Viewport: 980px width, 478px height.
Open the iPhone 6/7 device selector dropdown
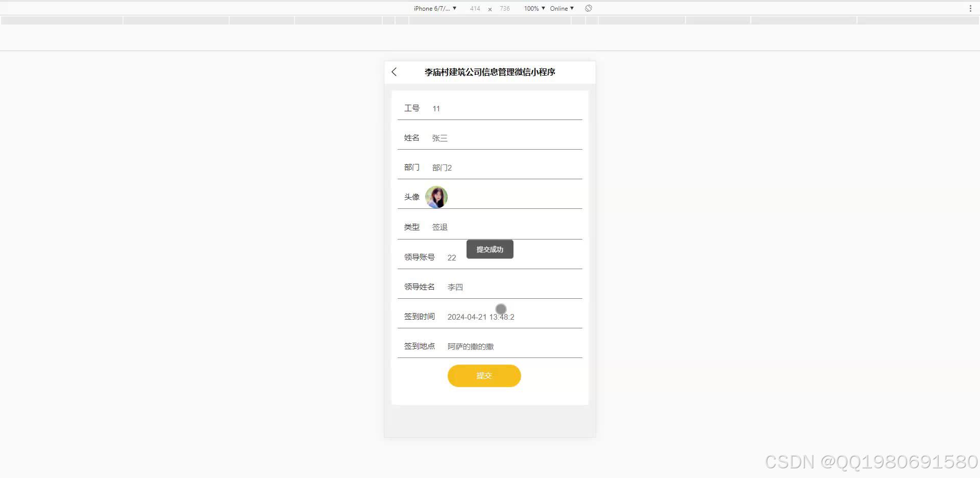pos(433,8)
